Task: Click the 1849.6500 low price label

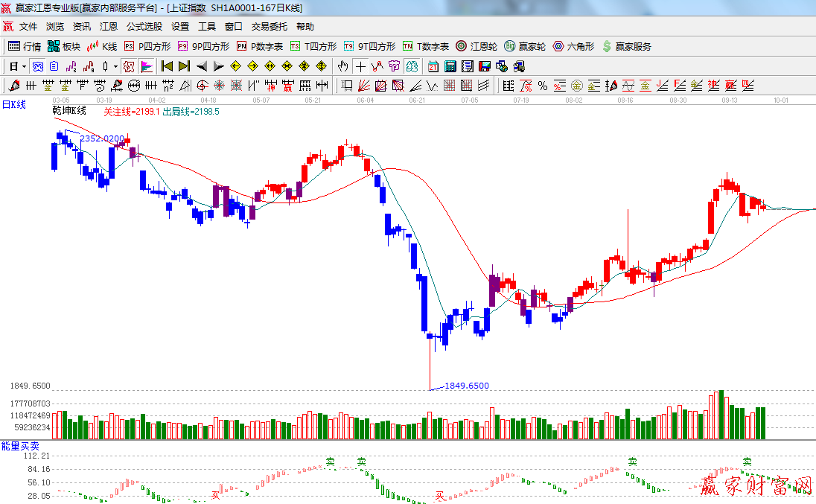Action: 467,386
